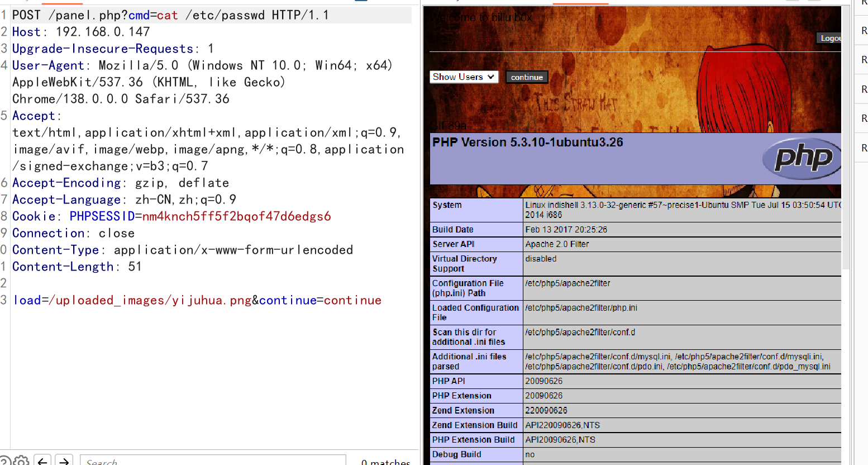Click the Accept-Encoding header
Screen dimensions: 868x465
point(121,183)
